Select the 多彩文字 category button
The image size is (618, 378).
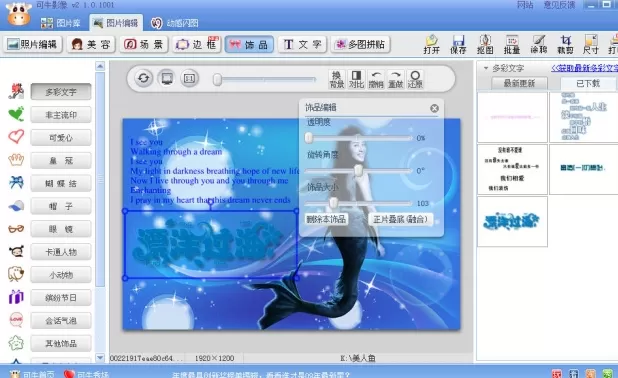[x=61, y=92]
